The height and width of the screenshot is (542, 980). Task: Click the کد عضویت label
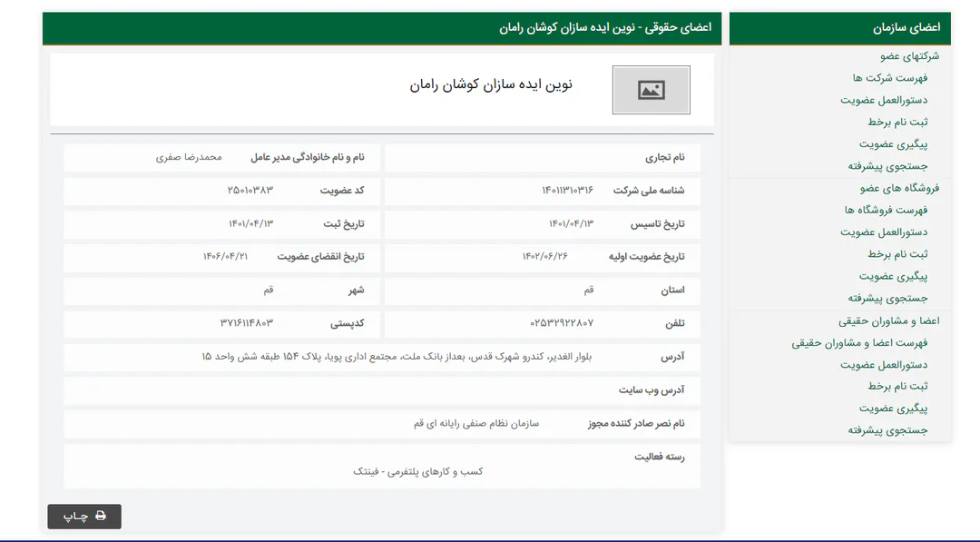pyautogui.click(x=342, y=191)
